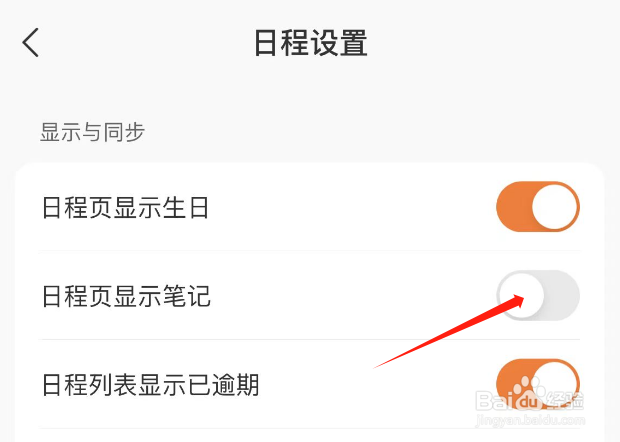This screenshot has width=620, height=442.
Task: Tap the orange track of 日程页显示生日 switch
Action: point(513,207)
